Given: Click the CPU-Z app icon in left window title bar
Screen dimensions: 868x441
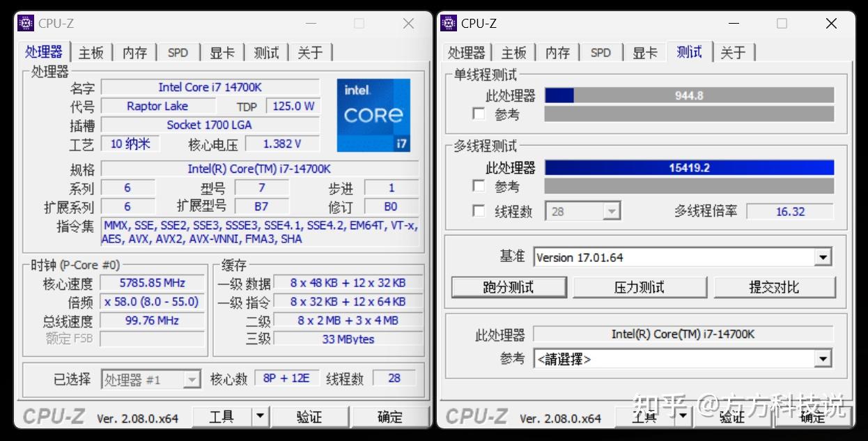Looking at the screenshot, I should (26, 23).
